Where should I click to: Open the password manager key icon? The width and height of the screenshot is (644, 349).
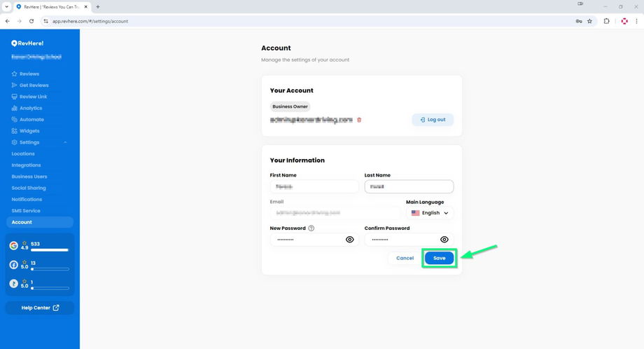pos(579,21)
